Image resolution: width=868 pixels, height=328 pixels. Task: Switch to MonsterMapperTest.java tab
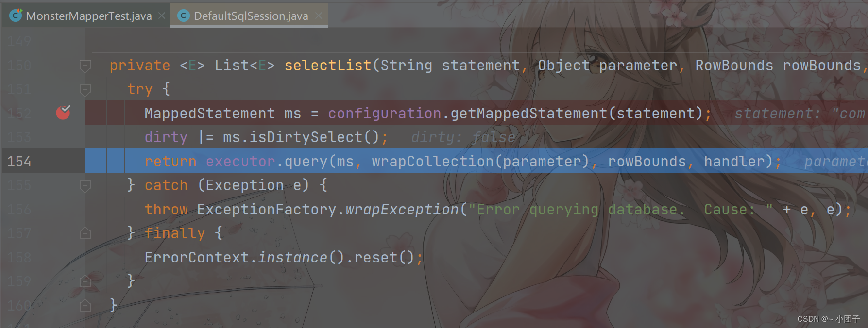tap(88, 16)
